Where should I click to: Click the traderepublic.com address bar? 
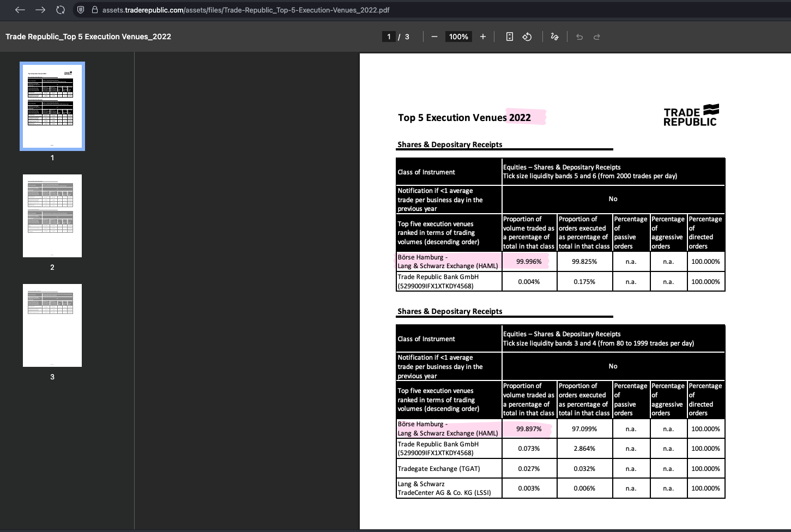pos(245,10)
